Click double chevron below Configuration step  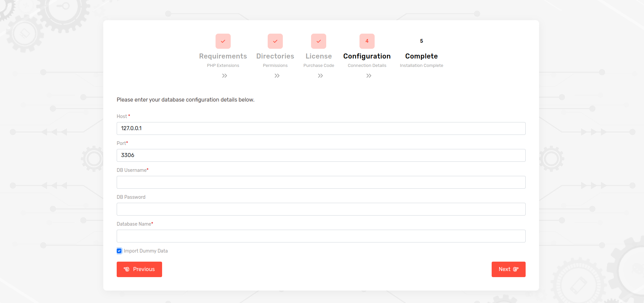[x=369, y=76]
